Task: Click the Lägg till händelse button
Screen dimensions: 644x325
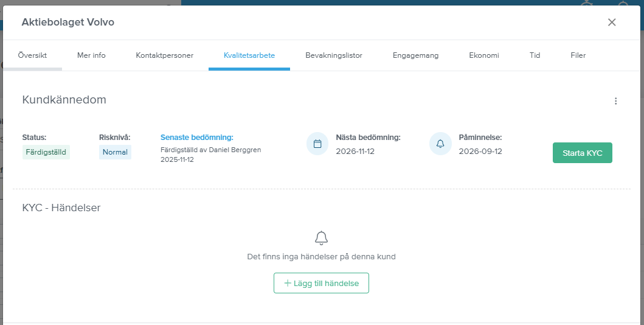Action: (x=321, y=283)
